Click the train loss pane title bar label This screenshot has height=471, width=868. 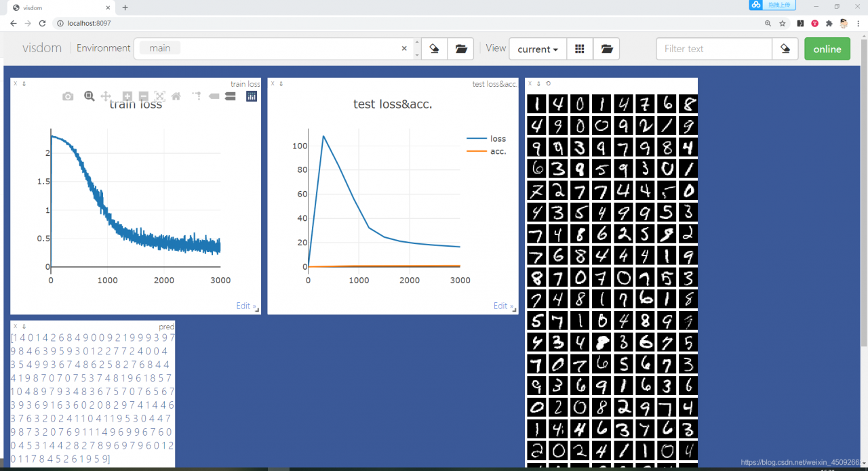coord(245,84)
